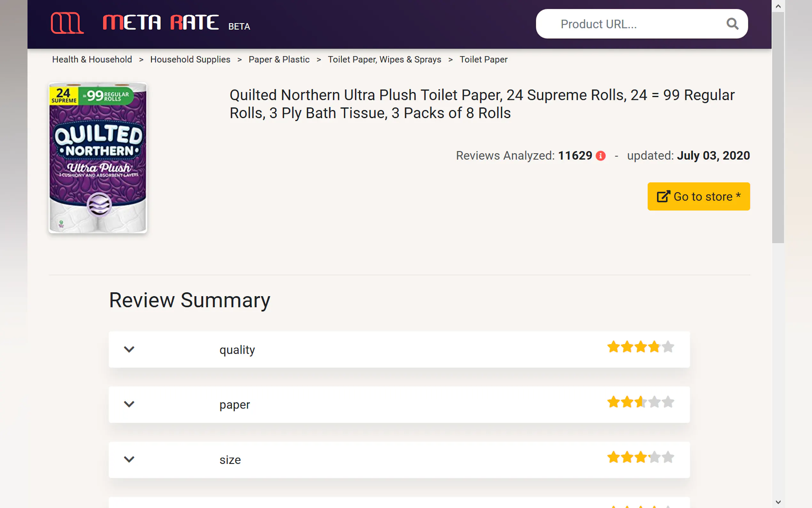Expand the paper review section
Image resolution: width=812 pixels, height=508 pixels.
(x=129, y=404)
